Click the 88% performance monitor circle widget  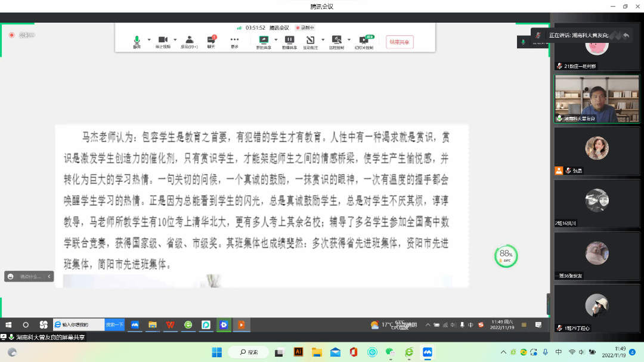point(506,256)
